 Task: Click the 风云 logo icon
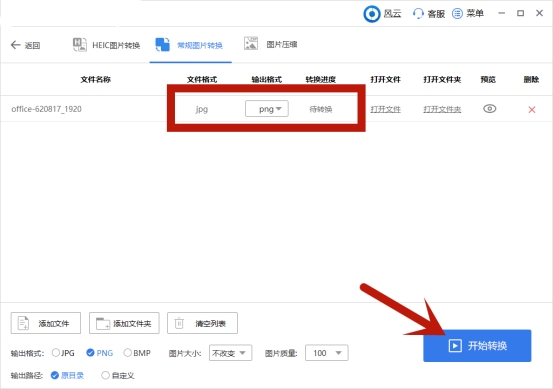tap(372, 14)
